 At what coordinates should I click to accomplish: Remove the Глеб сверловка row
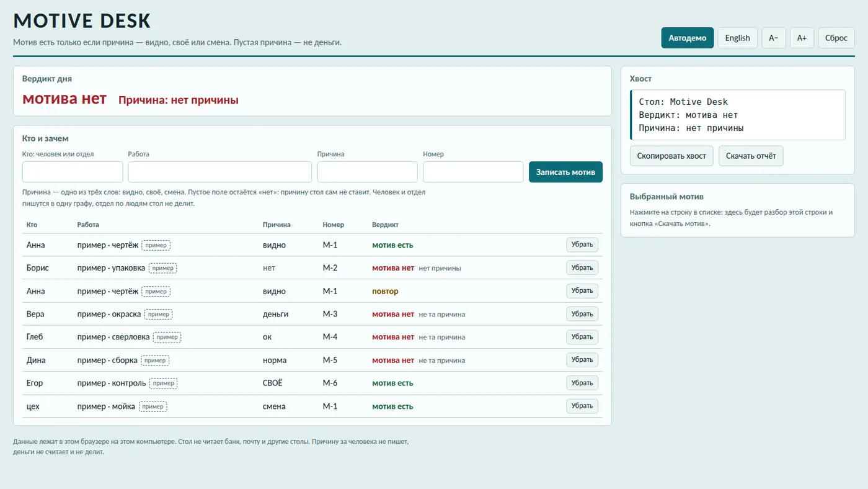pyautogui.click(x=582, y=337)
